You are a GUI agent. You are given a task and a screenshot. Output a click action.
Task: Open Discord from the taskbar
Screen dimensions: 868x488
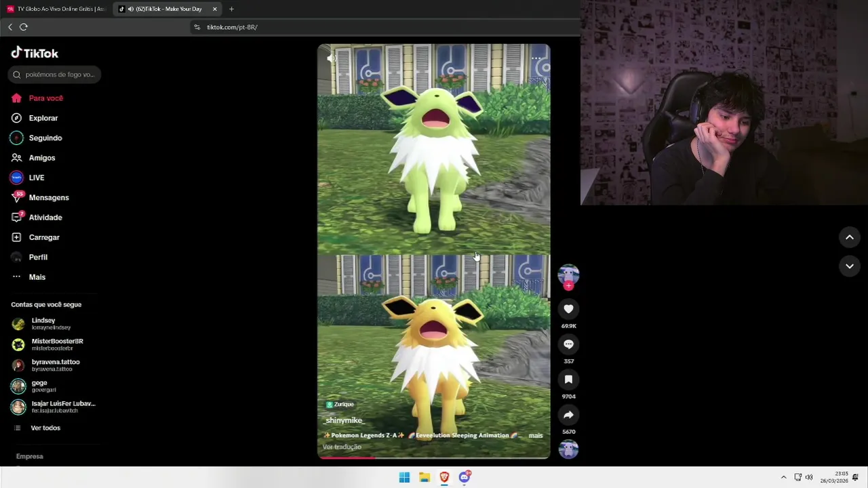point(465,477)
